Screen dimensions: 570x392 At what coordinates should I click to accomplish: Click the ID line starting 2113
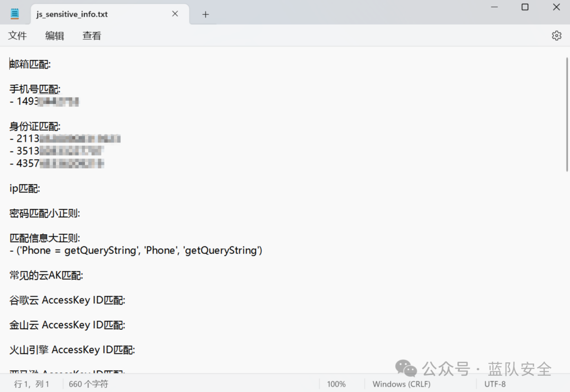pyautogui.click(x=65, y=139)
